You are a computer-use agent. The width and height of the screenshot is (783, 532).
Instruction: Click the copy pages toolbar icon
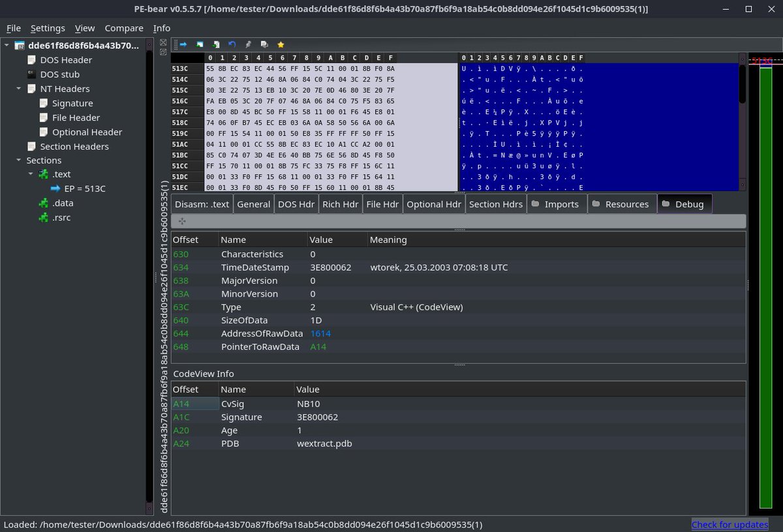click(x=264, y=44)
